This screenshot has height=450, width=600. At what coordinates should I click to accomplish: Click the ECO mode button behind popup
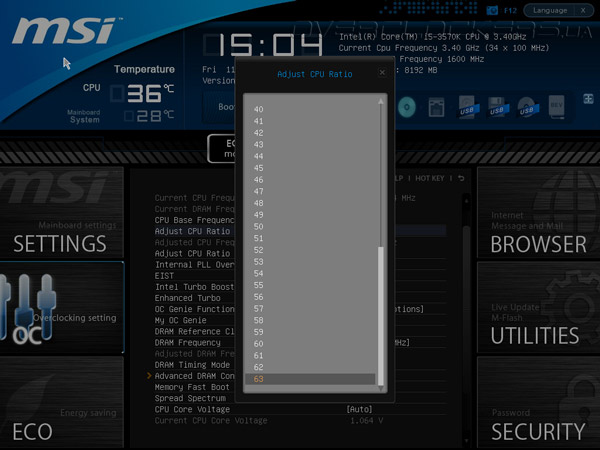(x=222, y=148)
